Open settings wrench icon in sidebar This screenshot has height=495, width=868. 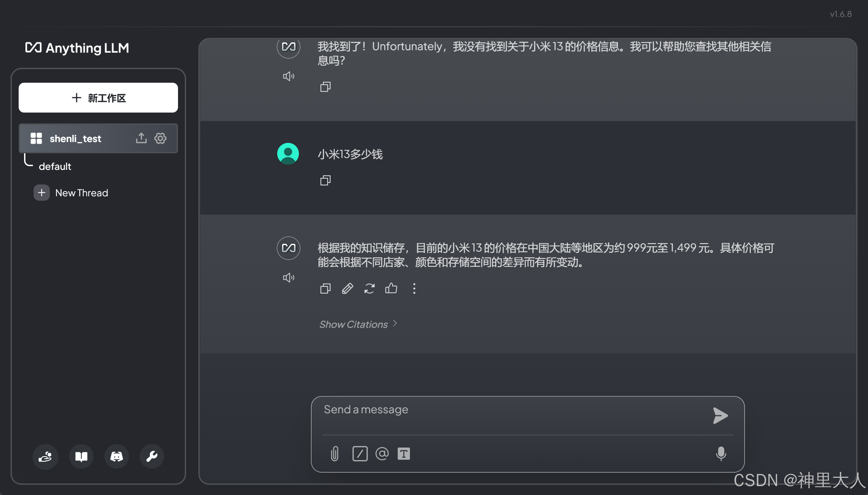coord(152,456)
